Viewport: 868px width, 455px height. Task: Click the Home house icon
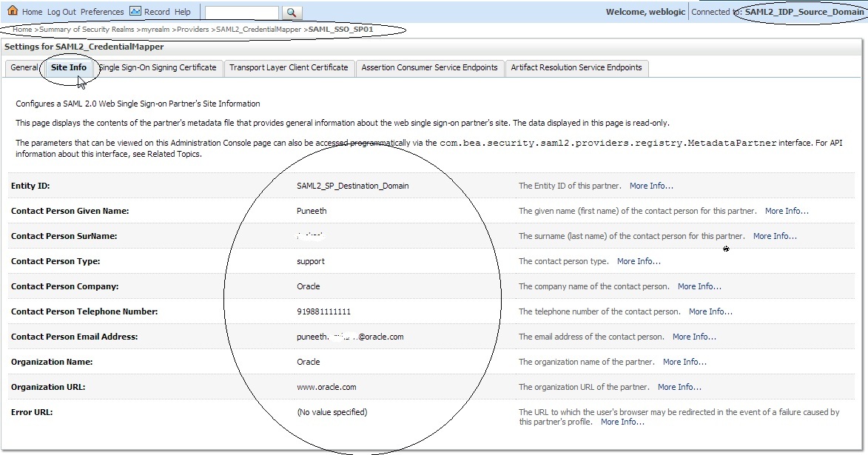[12, 10]
